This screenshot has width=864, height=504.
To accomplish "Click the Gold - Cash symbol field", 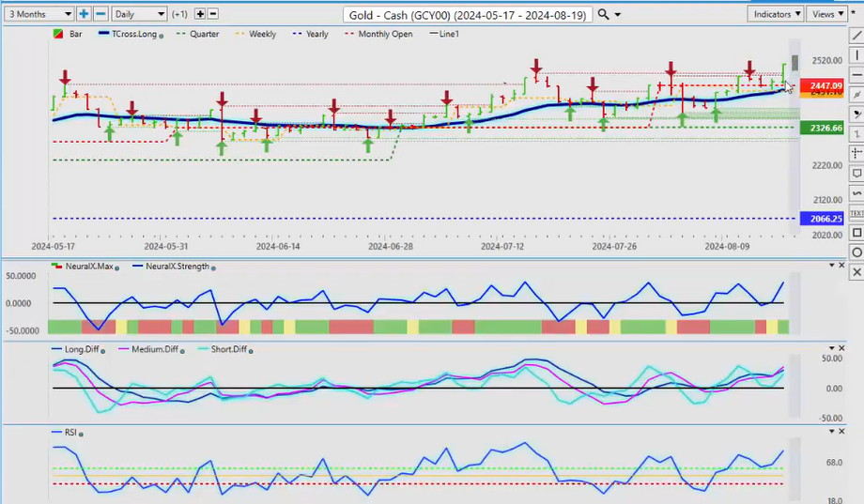I will pos(467,14).
